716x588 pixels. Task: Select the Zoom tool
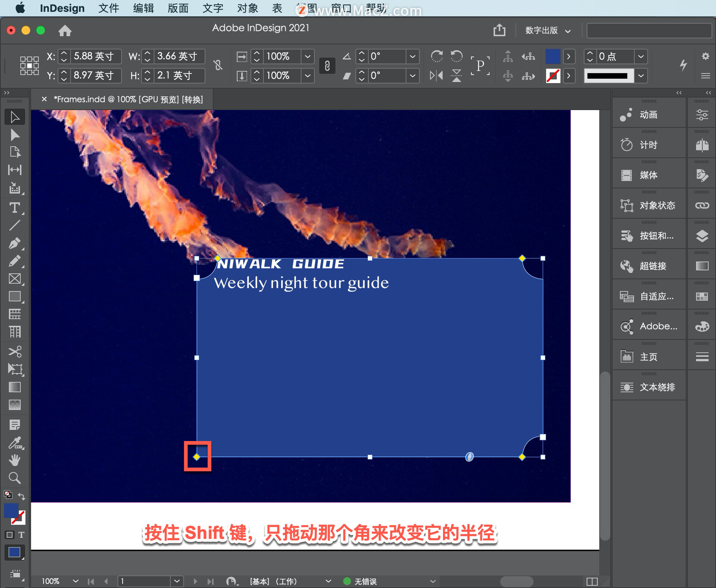(x=15, y=478)
